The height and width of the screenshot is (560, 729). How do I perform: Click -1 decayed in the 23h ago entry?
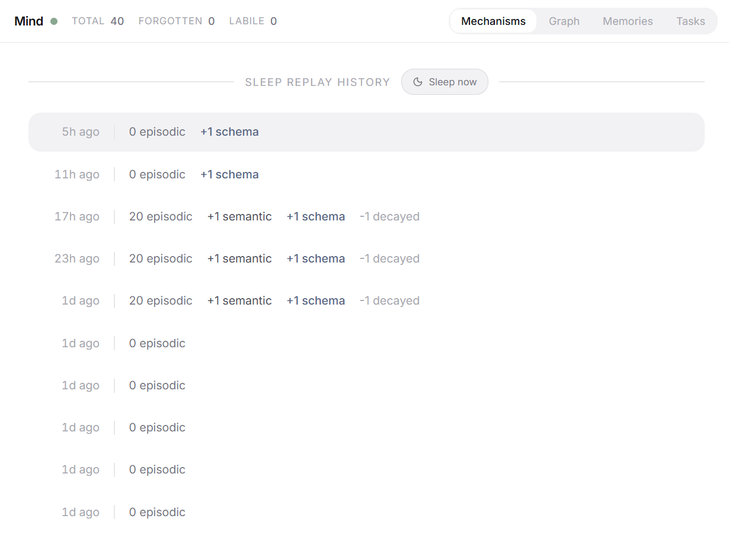[x=389, y=258]
